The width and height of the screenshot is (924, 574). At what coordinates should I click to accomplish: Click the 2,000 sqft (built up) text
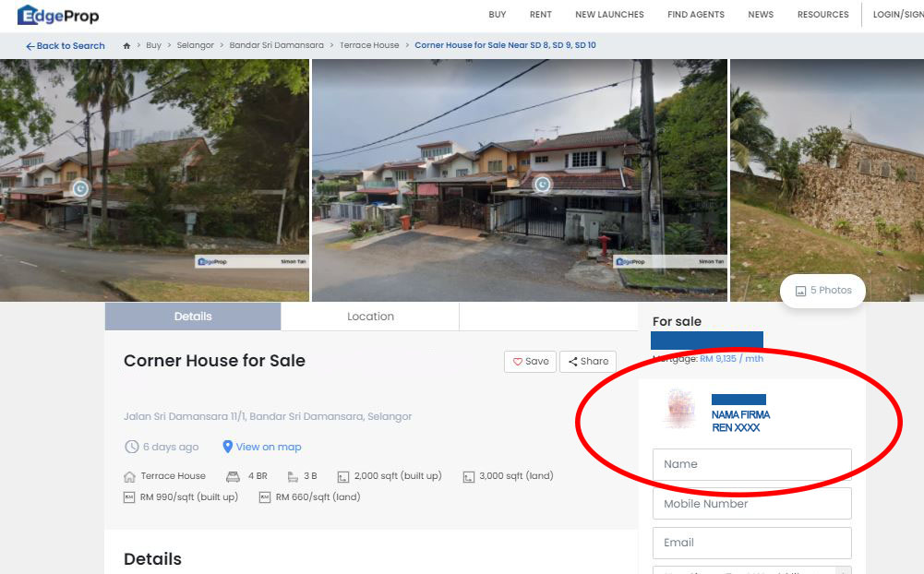398,475
